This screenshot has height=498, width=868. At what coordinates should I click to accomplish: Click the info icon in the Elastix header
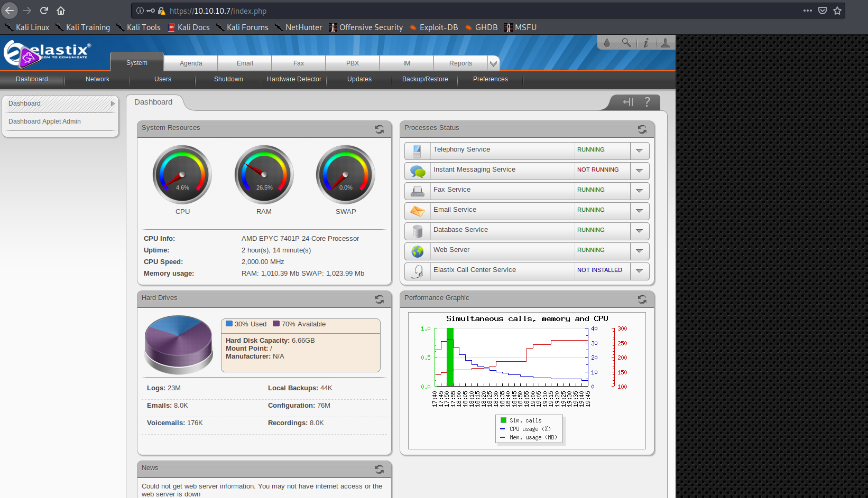[646, 42]
